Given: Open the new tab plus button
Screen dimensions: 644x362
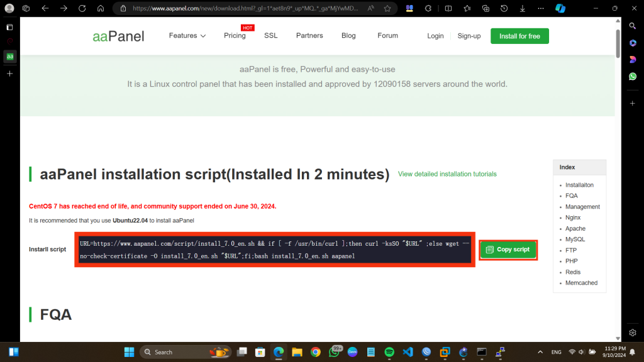Looking at the screenshot, I should pos(9,74).
